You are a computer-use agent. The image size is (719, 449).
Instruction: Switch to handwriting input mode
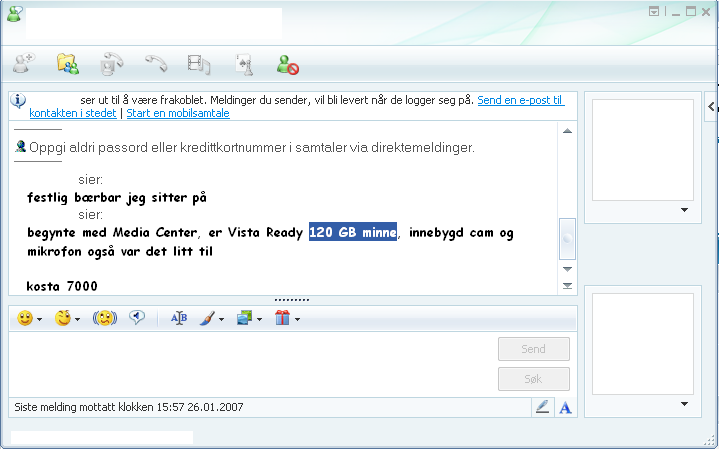(x=542, y=407)
